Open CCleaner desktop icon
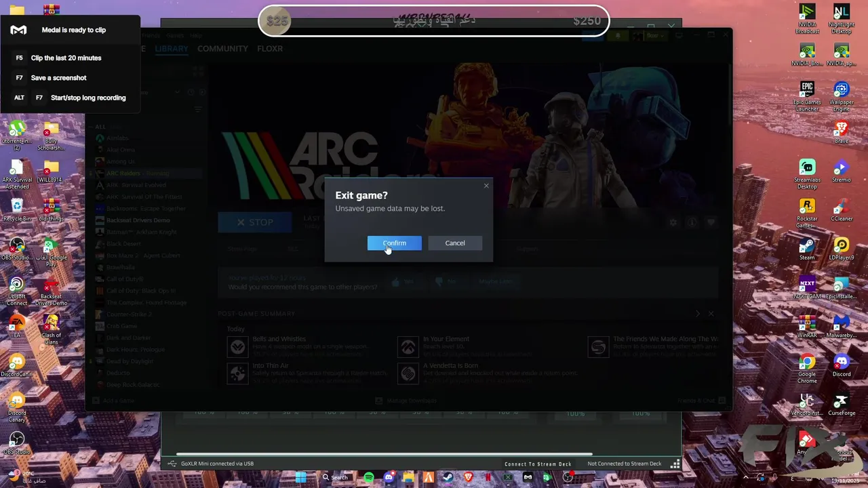The image size is (868, 488). click(x=842, y=210)
